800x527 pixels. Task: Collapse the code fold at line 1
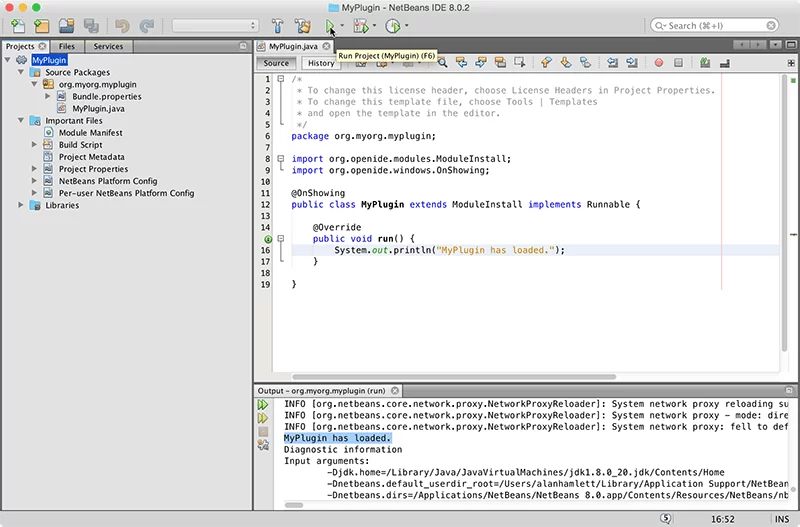tap(281, 79)
